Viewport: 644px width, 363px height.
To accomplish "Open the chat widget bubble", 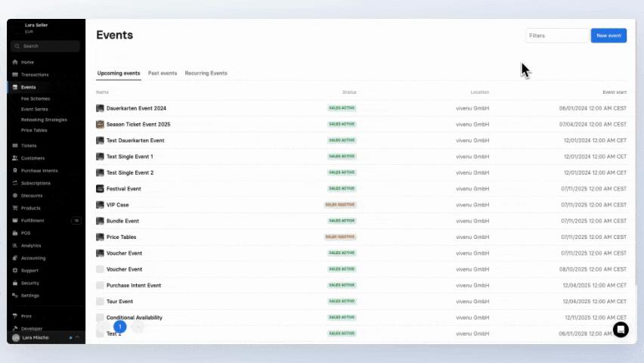I will [620, 329].
